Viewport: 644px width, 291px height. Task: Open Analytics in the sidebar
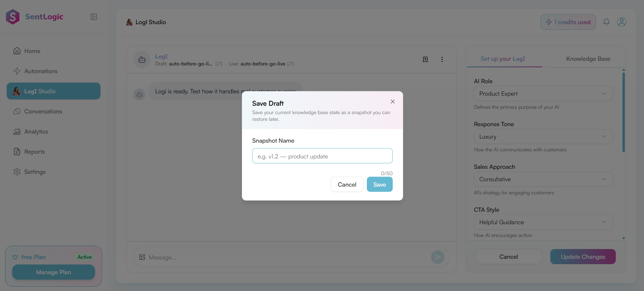[53, 132]
